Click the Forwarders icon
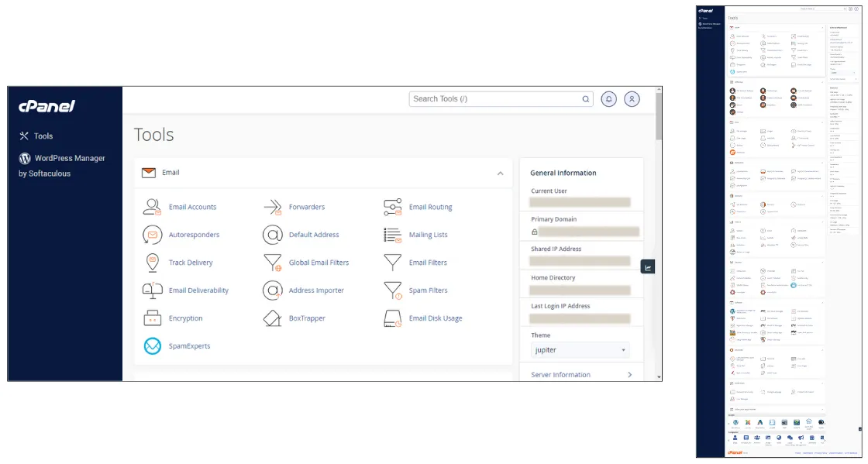Image resolution: width=868 pixels, height=464 pixels. 272,207
